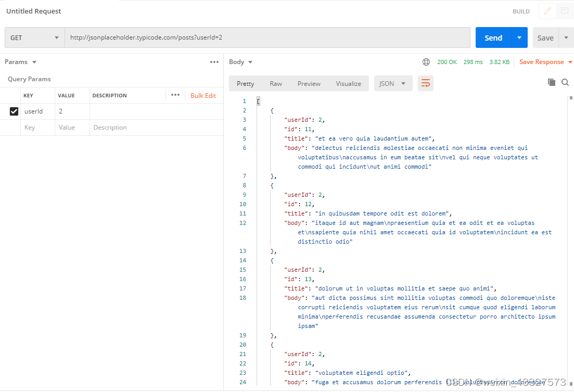Click the Query Params heading

click(x=29, y=79)
